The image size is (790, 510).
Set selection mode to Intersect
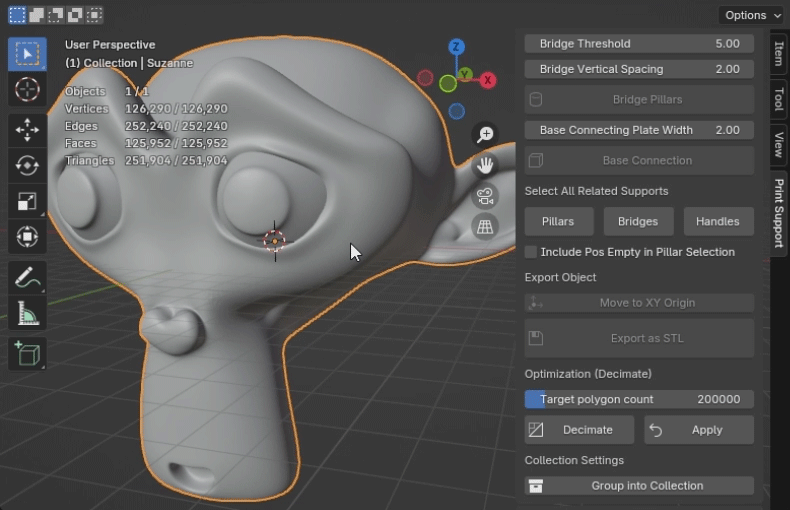94,15
